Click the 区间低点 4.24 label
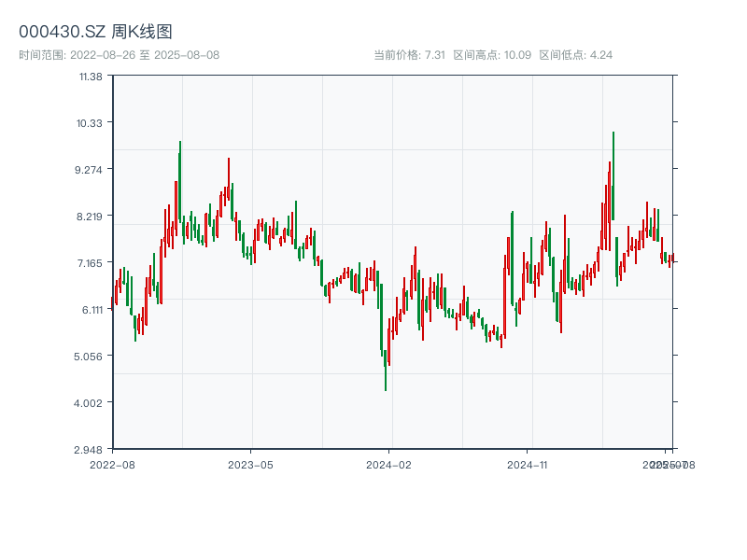Image resolution: width=747 pixels, height=560 pixels. 576,55
